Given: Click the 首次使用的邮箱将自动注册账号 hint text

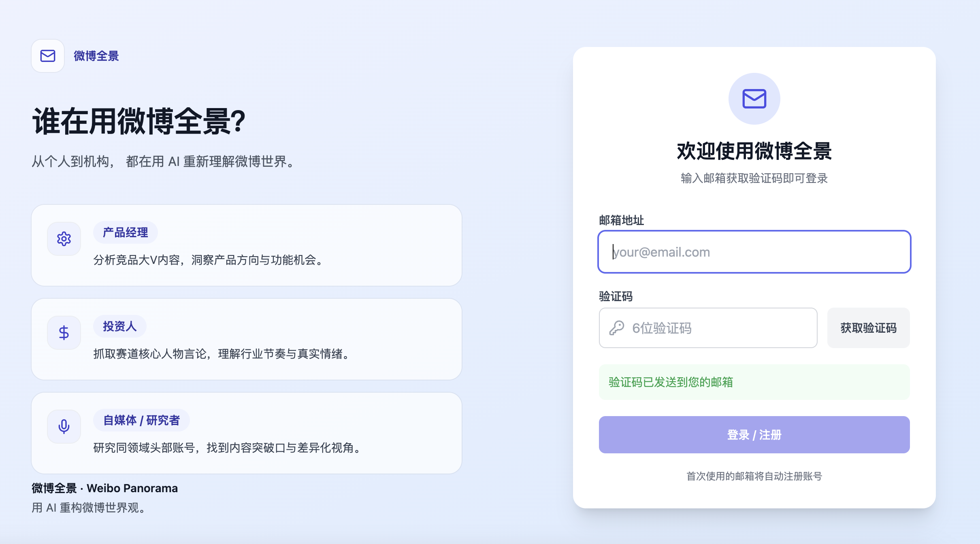Looking at the screenshot, I should pos(754,476).
